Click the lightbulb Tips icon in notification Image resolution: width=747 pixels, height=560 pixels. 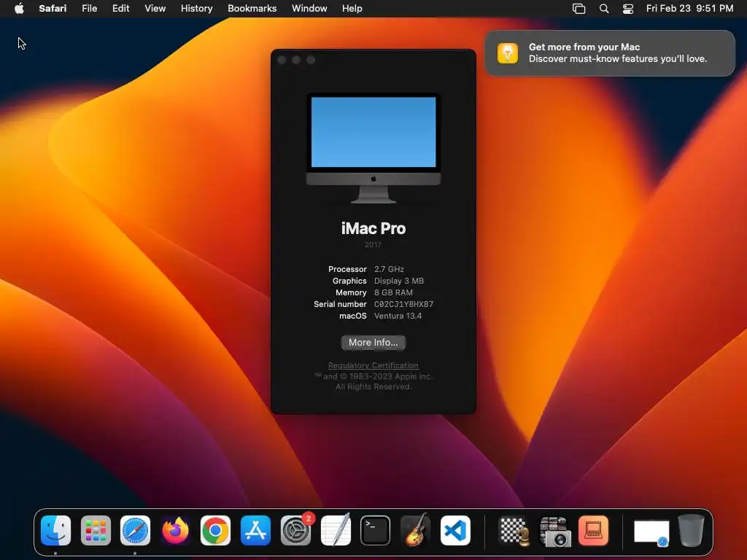coord(508,52)
